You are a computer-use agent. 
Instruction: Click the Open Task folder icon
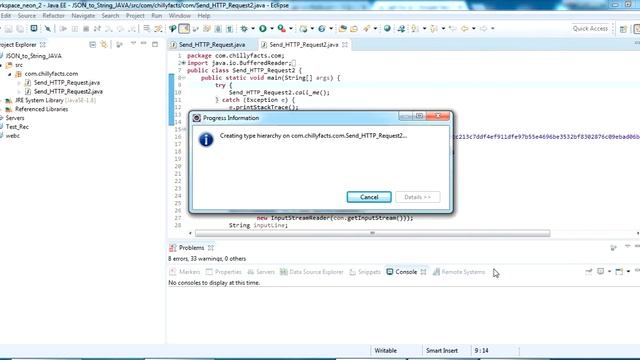click(354, 29)
